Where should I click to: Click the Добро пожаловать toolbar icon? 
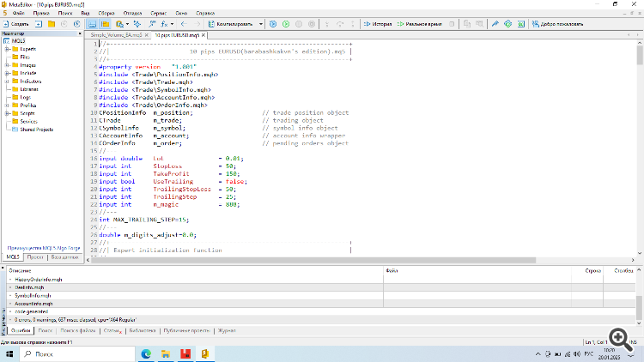click(555, 24)
